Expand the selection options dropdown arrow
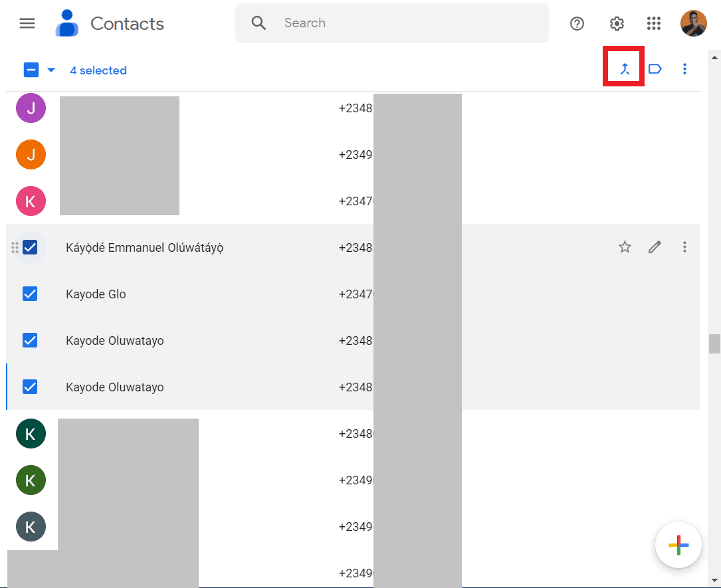The height and width of the screenshot is (588, 721). click(x=51, y=70)
